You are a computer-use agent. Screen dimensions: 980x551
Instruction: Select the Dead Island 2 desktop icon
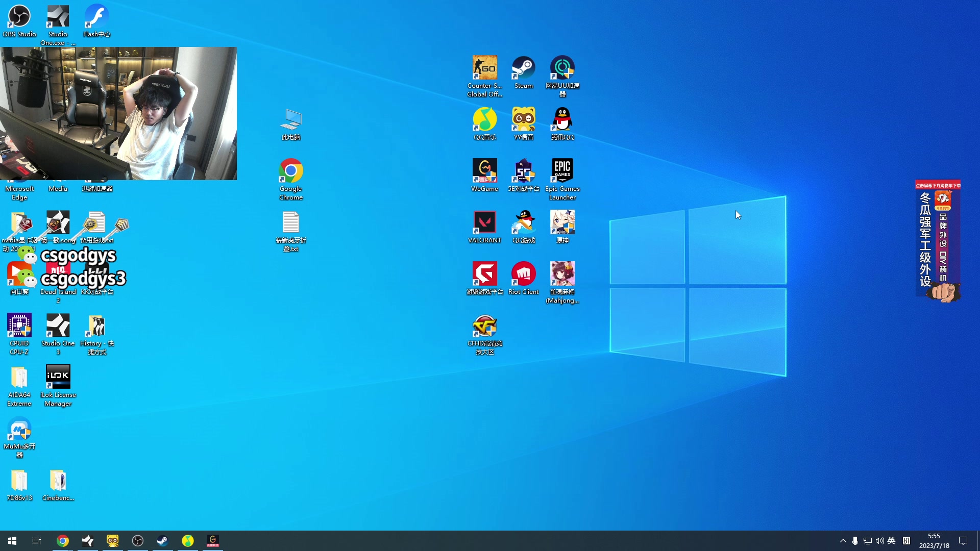[58, 283]
